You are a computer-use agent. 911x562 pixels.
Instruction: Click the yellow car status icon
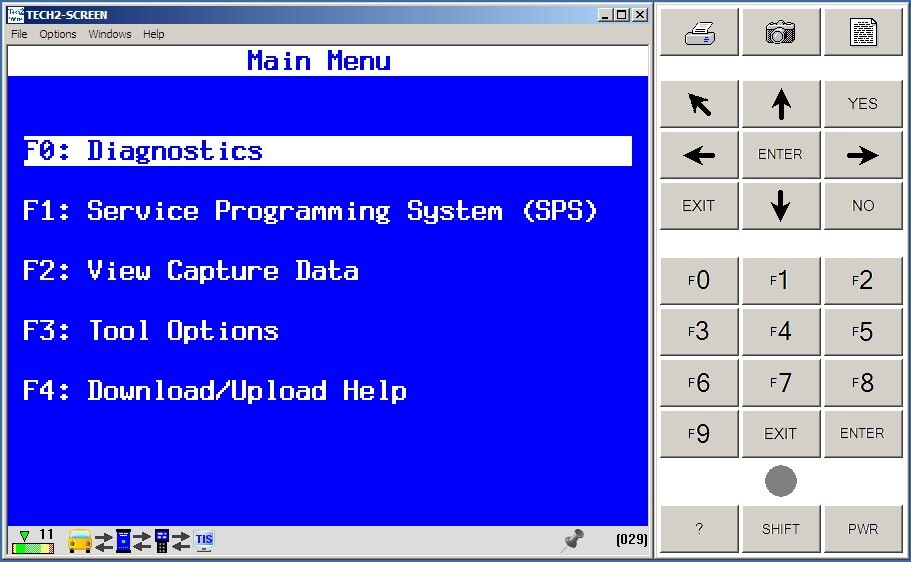80,540
